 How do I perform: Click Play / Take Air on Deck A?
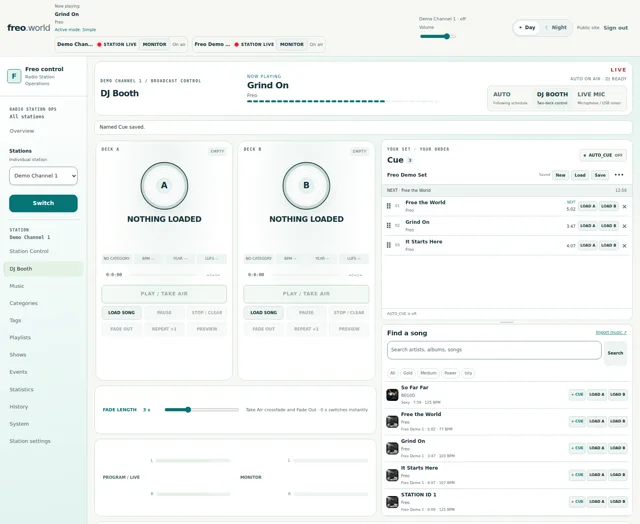pos(164,294)
